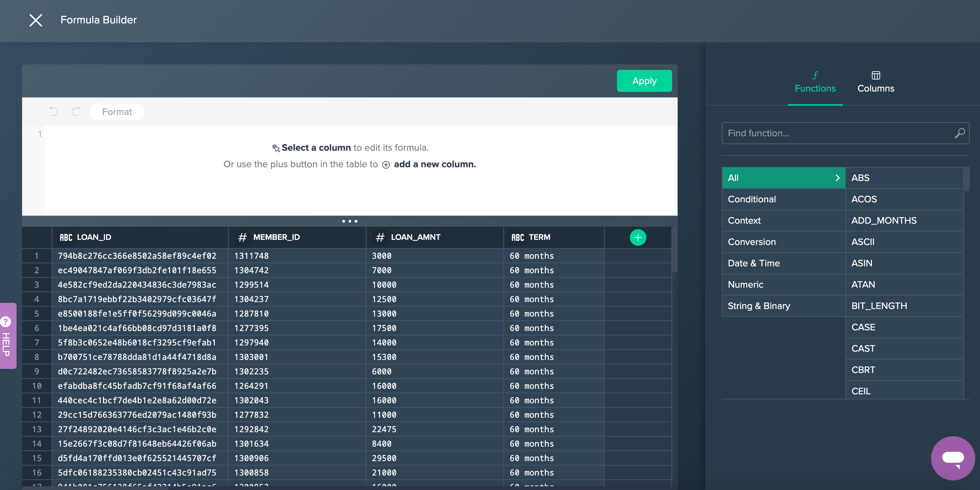Switch to the Columns tab
Screen dimensions: 980x490
click(875, 82)
